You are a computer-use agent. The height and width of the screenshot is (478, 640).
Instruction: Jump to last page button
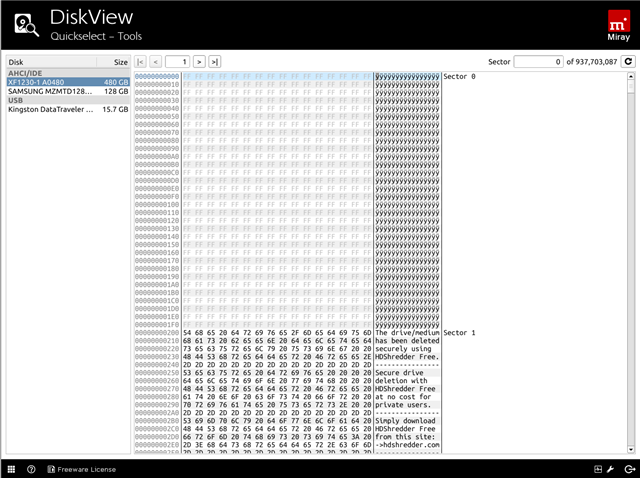pyautogui.click(x=215, y=62)
